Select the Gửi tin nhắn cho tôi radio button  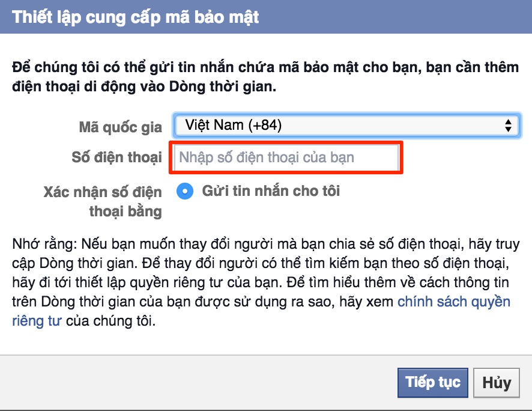tap(185, 191)
